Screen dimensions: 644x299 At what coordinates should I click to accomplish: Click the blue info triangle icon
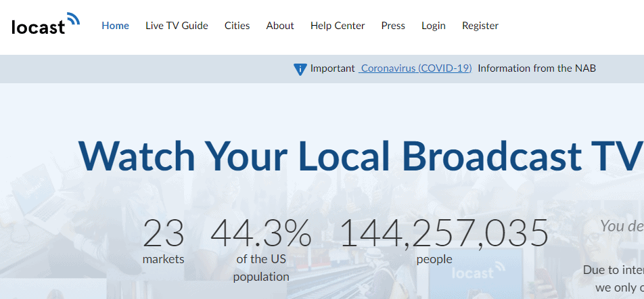coord(300,69)
